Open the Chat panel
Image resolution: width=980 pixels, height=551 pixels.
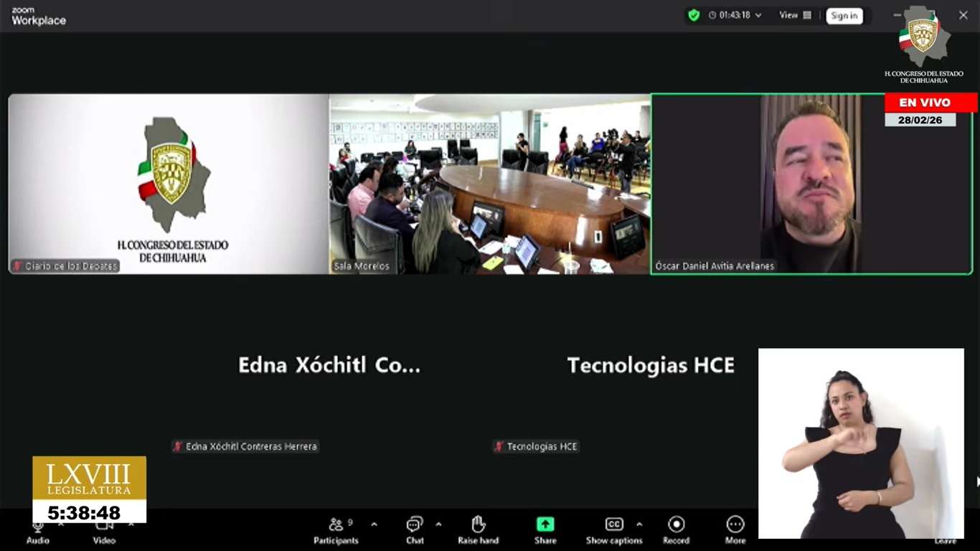pyautogui.click(x=415, y=530)
